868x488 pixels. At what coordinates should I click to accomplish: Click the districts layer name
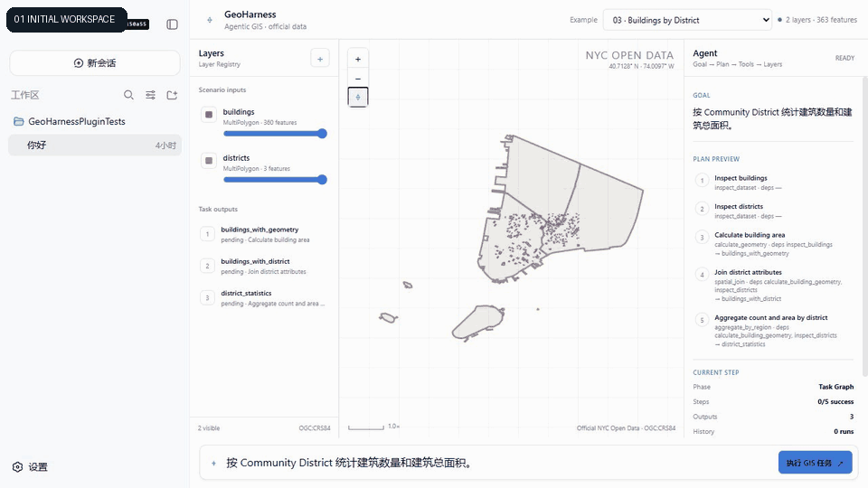236,157
